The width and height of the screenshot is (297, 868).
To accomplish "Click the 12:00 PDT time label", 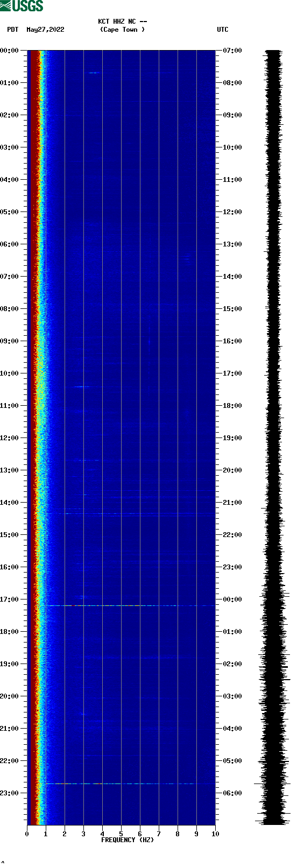I will pos(10,438).
